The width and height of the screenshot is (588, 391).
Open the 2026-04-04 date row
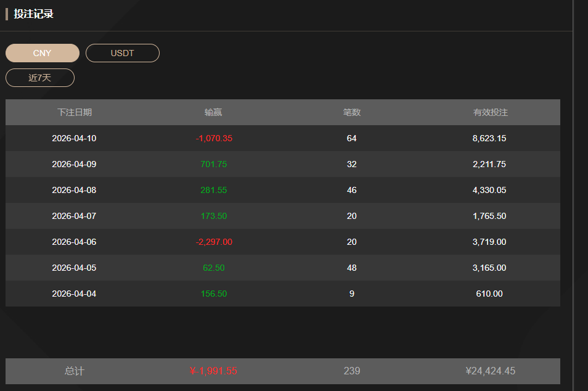[x=74, y=294]
